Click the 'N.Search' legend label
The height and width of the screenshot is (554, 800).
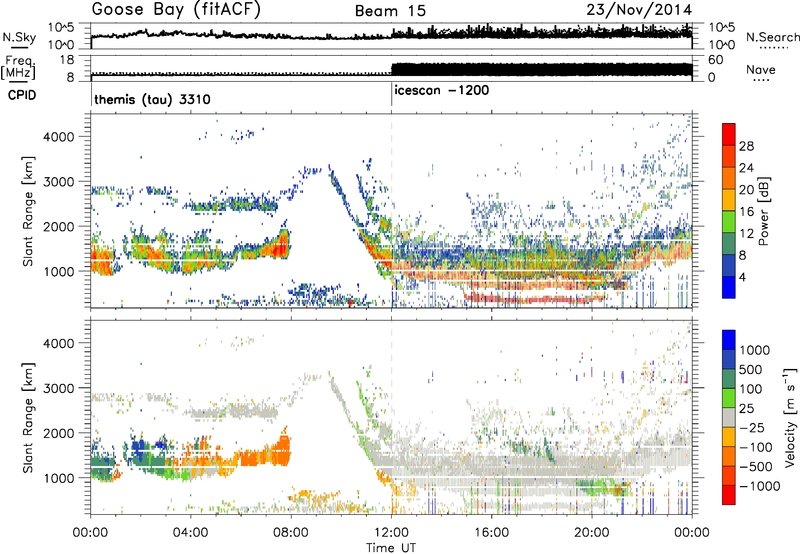[x=772, y=37]
